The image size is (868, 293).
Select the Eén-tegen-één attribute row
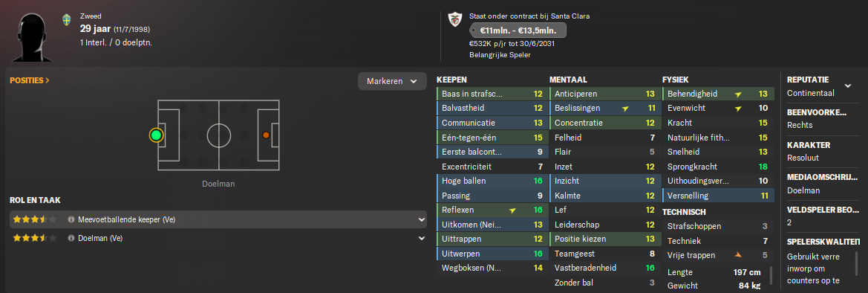pos(491,138)
